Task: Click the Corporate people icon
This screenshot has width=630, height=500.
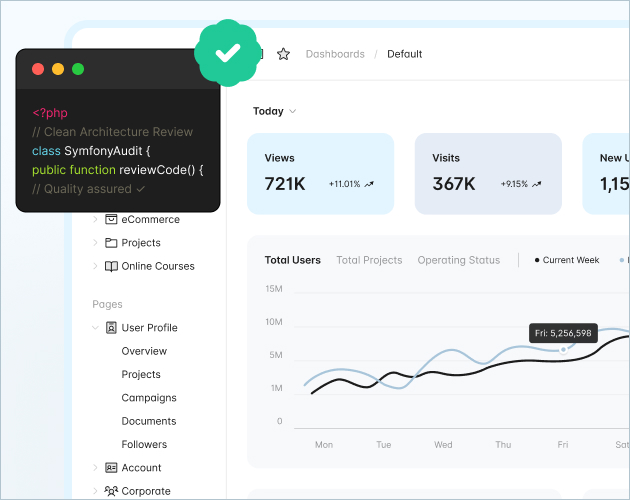Action: coord(111,491)
